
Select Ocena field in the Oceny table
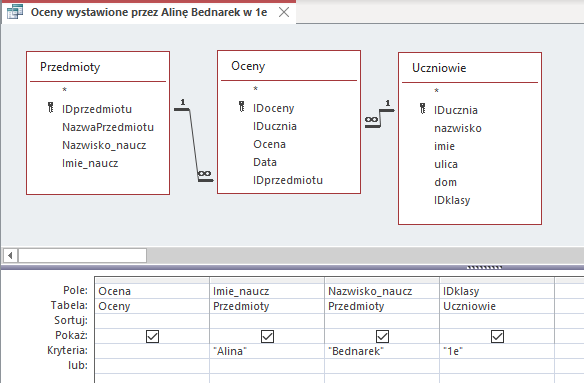(x=269, y=144)
